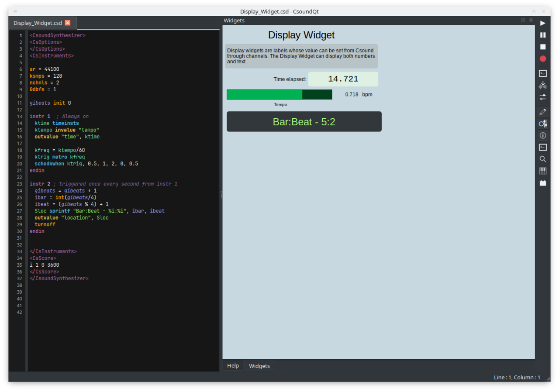
Task: Stop the Csound performance
Action: point(543,47)
